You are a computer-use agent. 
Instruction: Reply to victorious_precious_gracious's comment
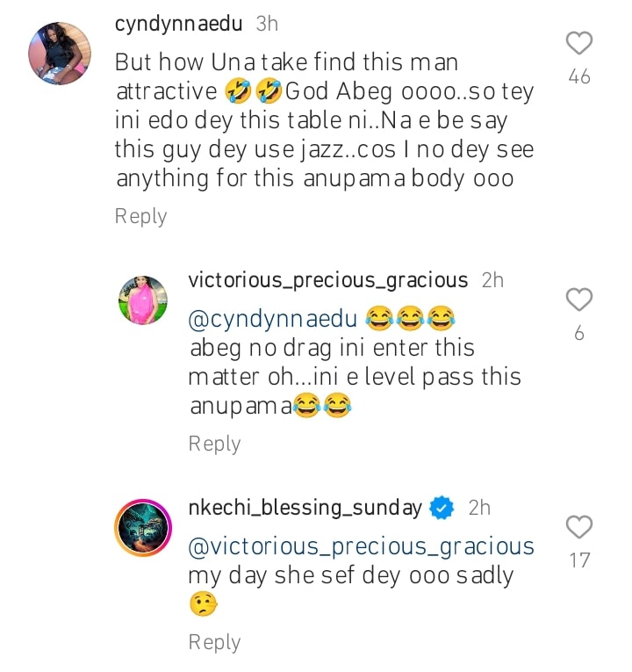click(x=214, y=444)
